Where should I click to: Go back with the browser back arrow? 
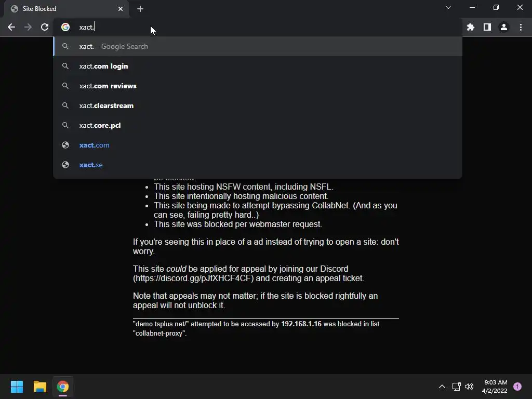click(x=11, y=27)
